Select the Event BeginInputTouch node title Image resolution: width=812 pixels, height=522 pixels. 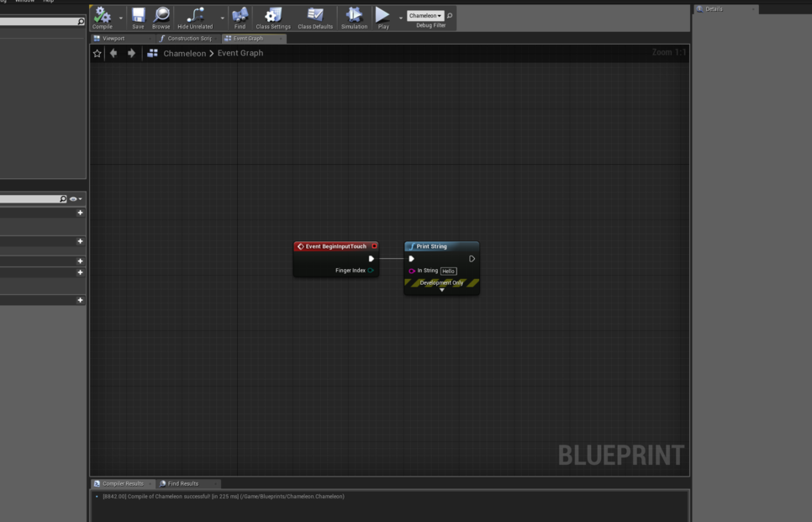click(x=335, y=246)
